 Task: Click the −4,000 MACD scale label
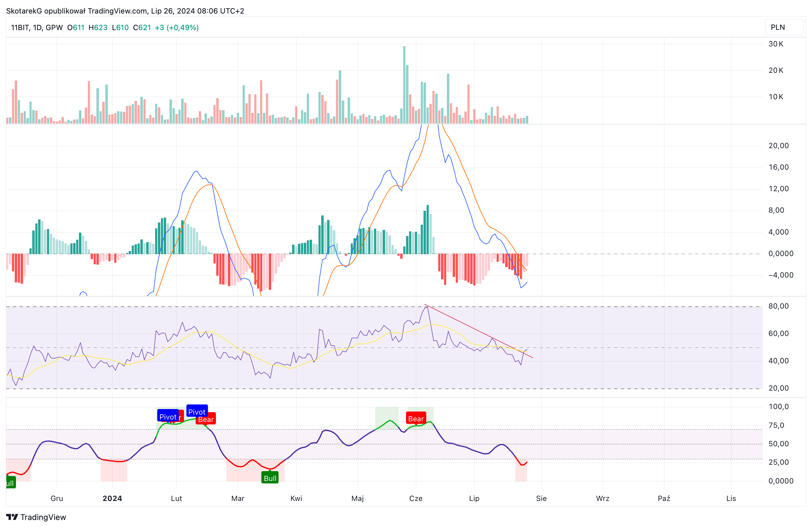point(781,275)
